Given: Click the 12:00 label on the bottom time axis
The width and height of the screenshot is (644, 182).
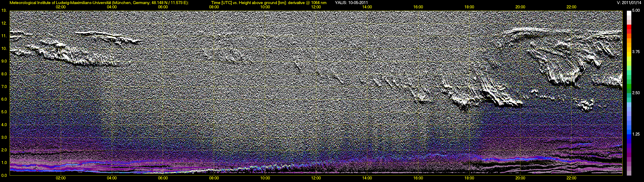Looking at the screenshot, I should pos(316,178).
